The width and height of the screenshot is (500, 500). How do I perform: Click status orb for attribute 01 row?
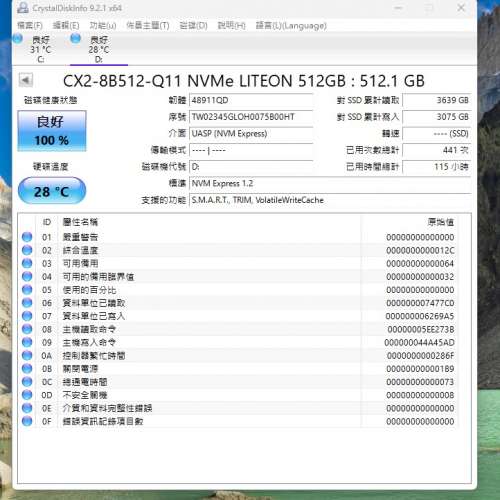point(27,237)
